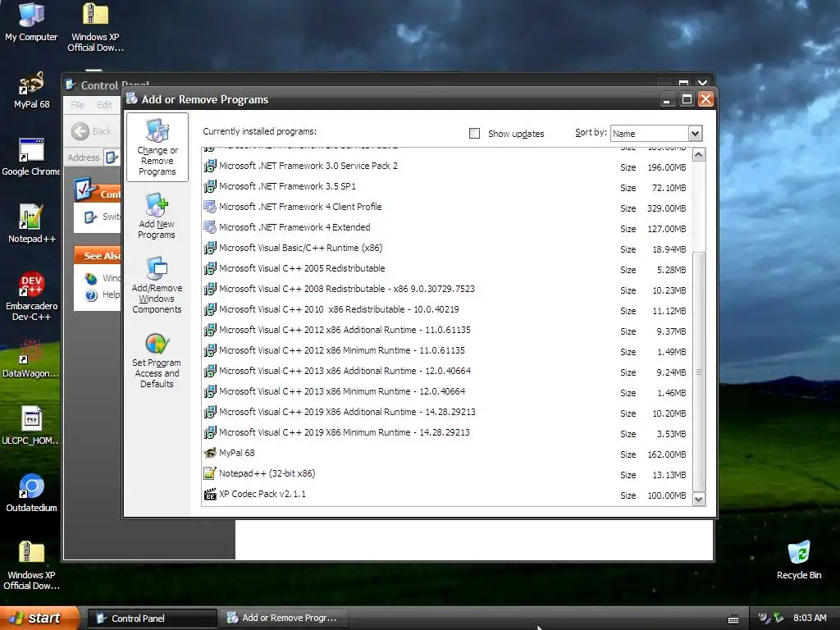Open ULCPC_HOM file on desktop
840x630 pixels.
tap(31, 427)
